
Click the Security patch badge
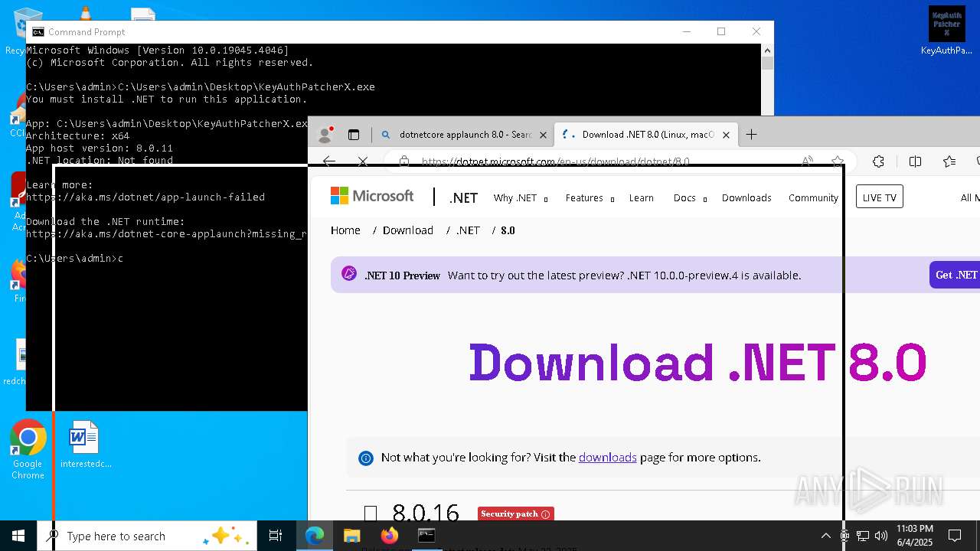(x=515, y=514)
